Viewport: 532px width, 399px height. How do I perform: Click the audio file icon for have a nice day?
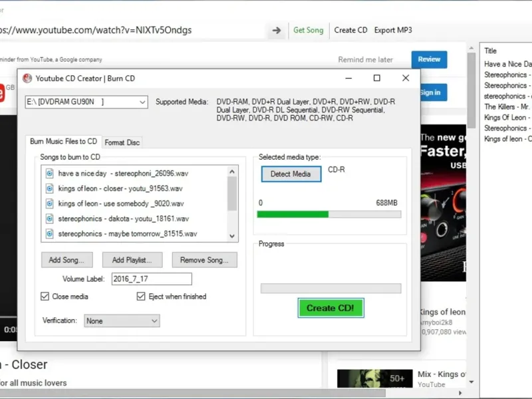pyautogui.click(x=49, y=174)
